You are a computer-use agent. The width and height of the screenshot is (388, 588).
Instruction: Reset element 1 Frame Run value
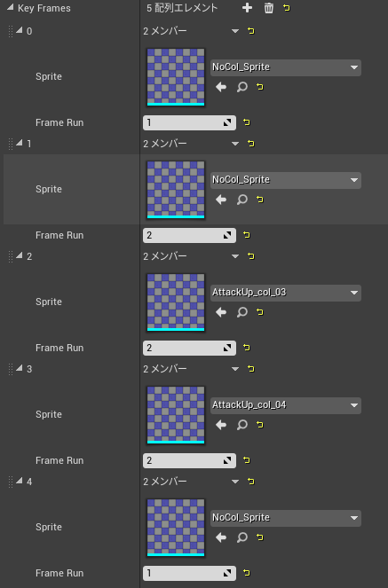click(247, 235)
